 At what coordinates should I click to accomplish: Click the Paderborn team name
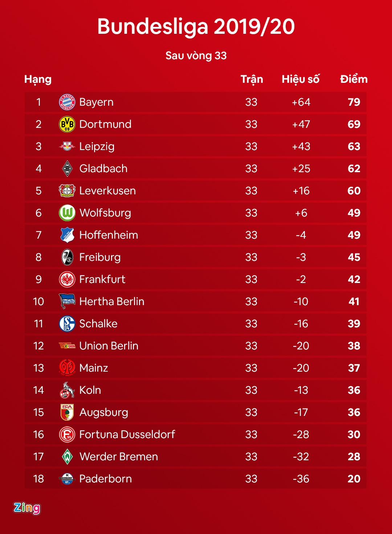[x=106, y=479]
